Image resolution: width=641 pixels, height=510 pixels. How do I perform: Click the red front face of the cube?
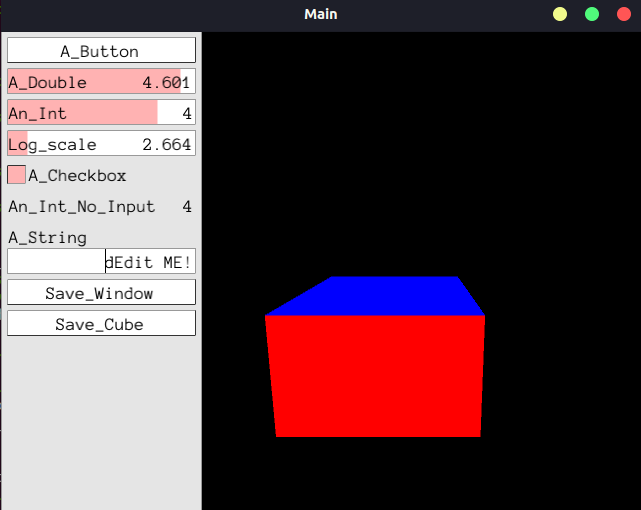[376, 376]
